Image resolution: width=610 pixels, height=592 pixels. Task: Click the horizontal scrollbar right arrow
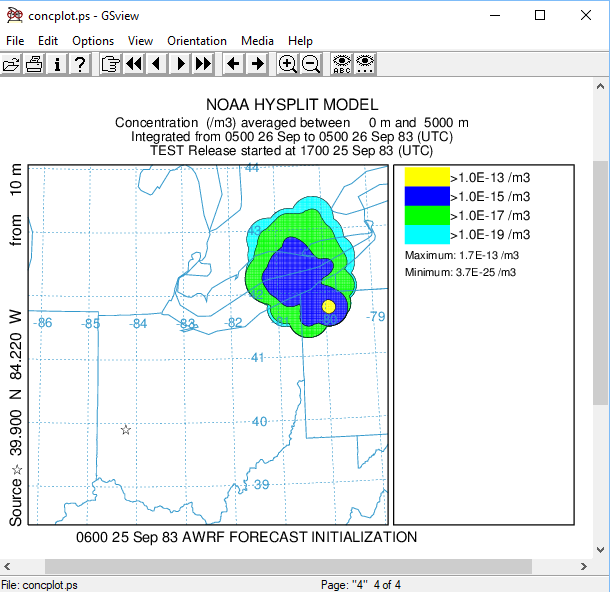click(x=584, y=566)
